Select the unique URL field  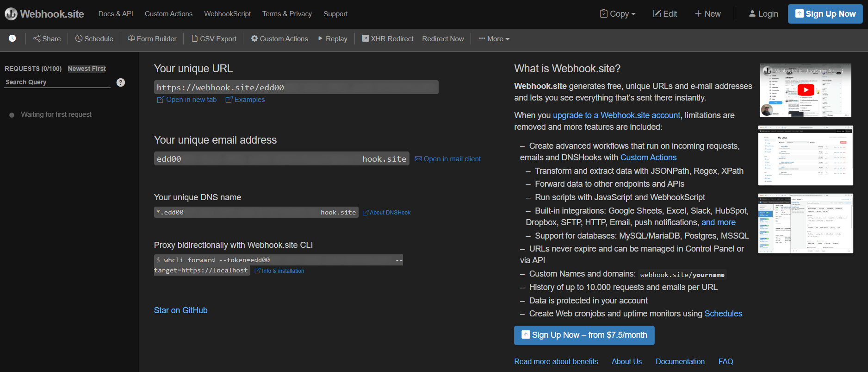point(296,87)
